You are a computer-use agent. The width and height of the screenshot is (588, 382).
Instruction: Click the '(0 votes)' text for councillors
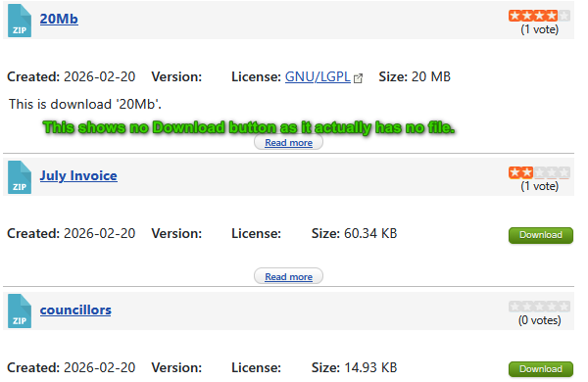[540, 320]
